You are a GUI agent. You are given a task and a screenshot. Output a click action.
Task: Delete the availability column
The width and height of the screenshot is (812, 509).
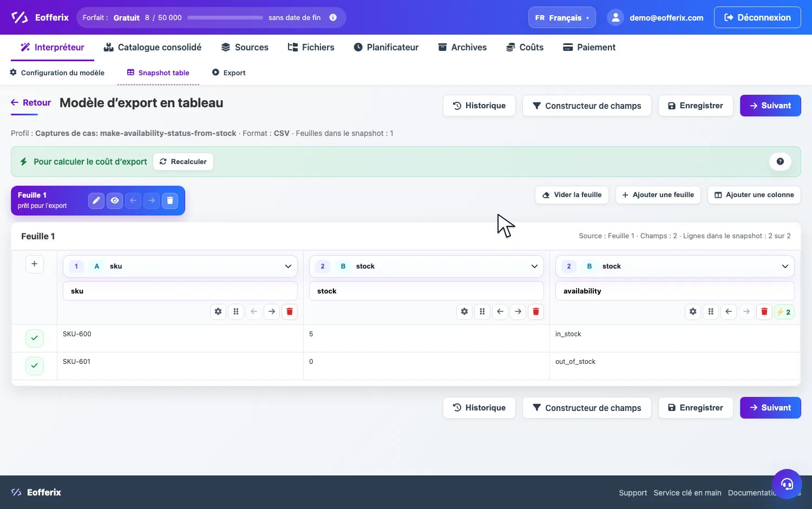764,311
